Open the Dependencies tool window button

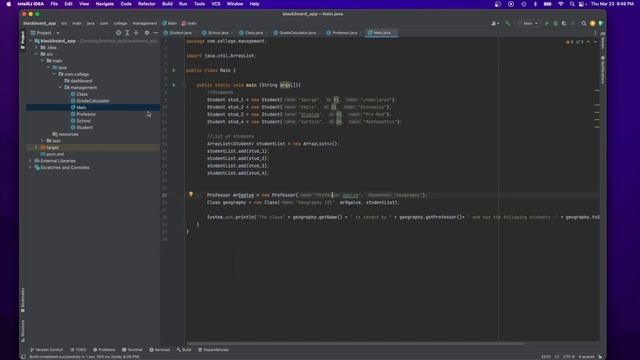[x=213, y=350]
